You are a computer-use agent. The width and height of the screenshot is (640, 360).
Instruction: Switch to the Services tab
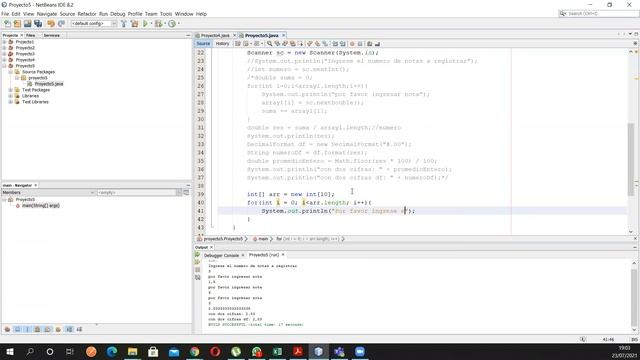pyautogui.click(x=51, y=36)
